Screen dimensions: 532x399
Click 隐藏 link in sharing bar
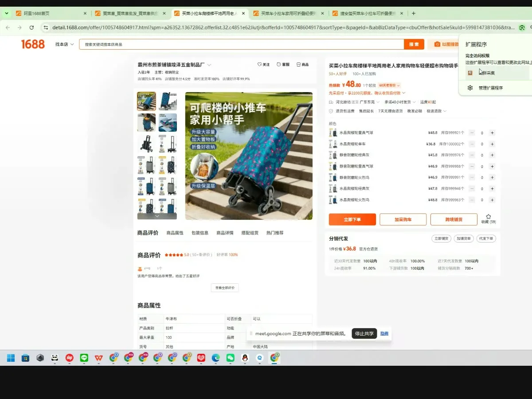click(384, 333)
